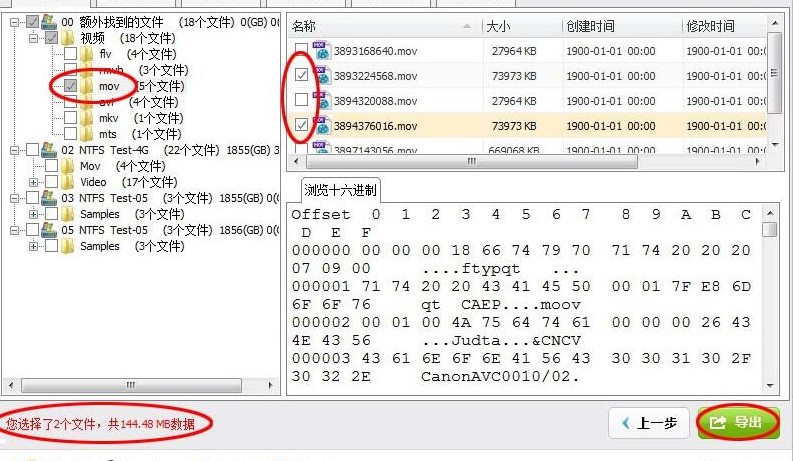Click the flv folder icon
The image size is (793, 461).
tap(86, 54)
